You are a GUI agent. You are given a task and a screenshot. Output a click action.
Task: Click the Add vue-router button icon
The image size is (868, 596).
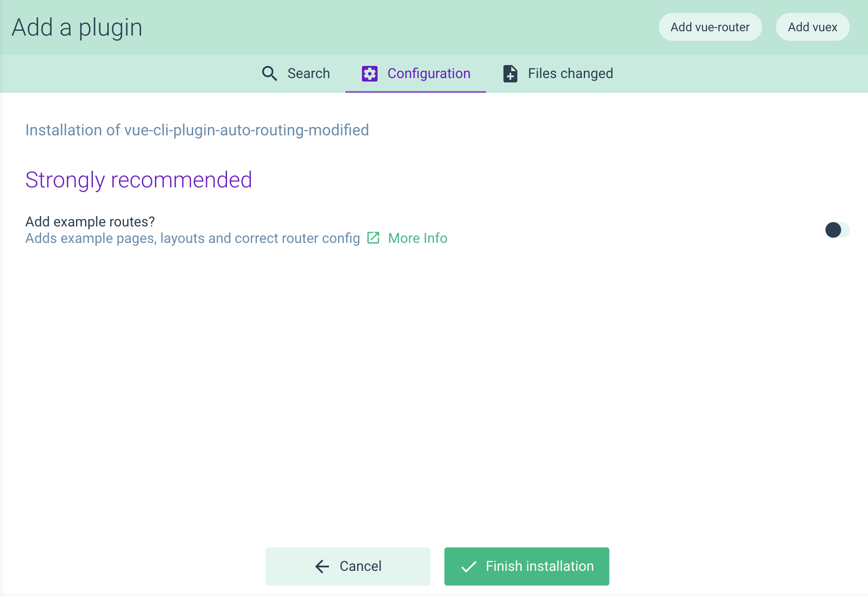click(x=710, y=28)
